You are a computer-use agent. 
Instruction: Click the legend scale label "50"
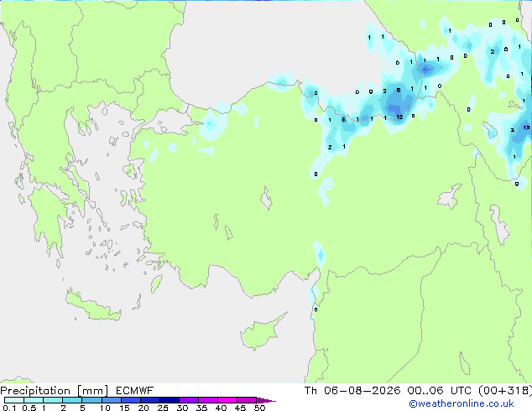coord(259,408)
